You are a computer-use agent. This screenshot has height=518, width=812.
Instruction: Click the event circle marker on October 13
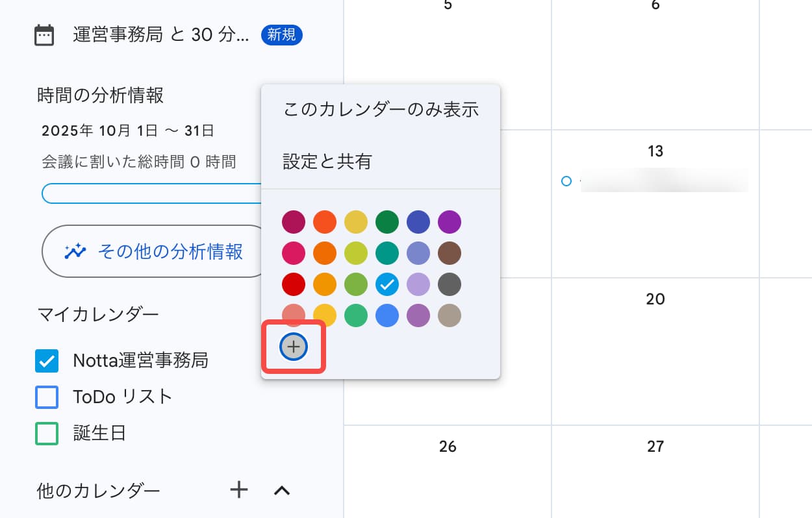point(566,182)
